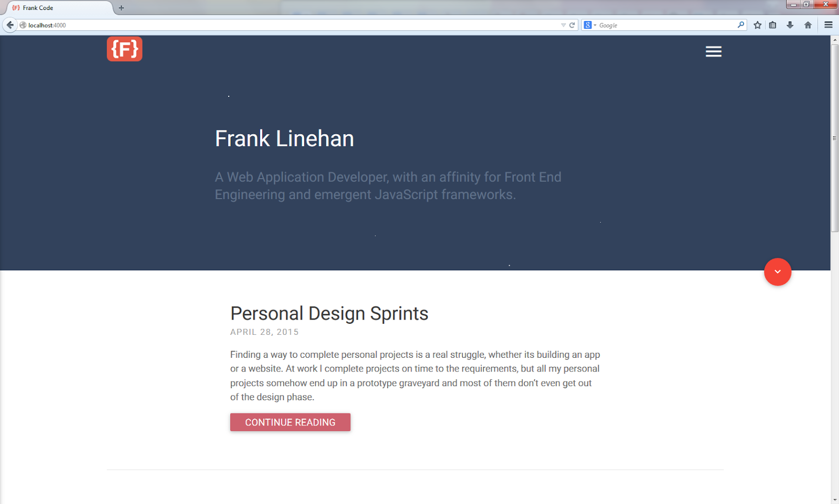The height and width of the screenshot is (504, 839).
Task: Click the red scroll-down chevron button
Action: click(777, 272)
